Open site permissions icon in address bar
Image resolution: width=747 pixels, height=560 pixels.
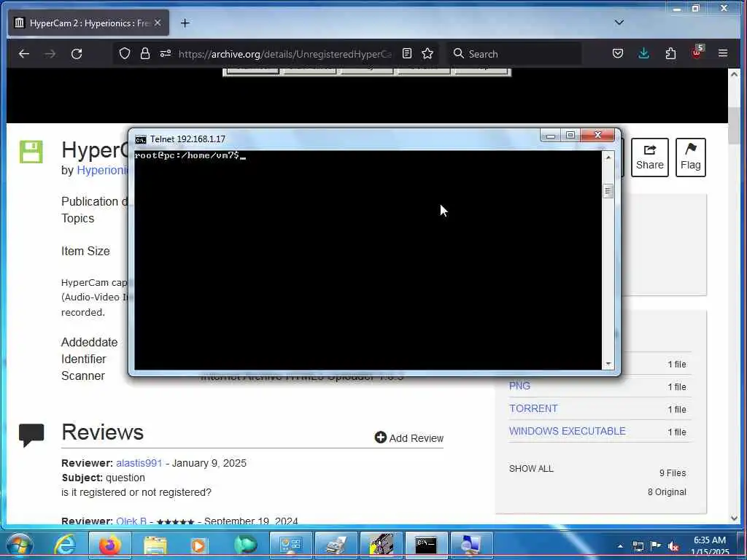point(166,54)
